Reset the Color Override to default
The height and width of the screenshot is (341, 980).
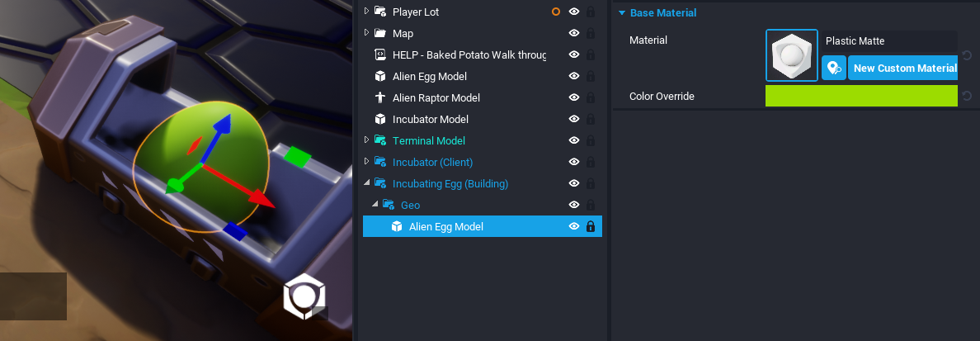point(967,97)
